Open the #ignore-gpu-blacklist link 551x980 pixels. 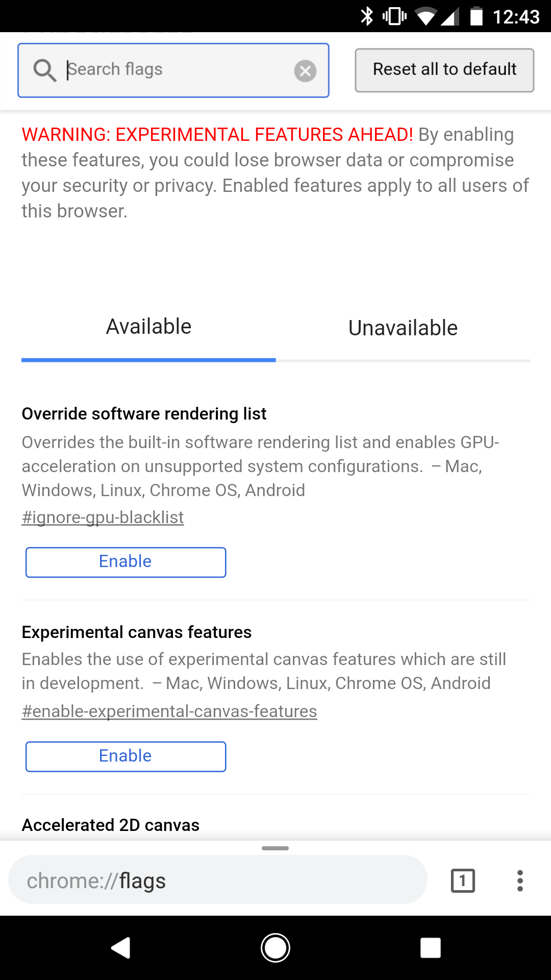tap(103, 518)
